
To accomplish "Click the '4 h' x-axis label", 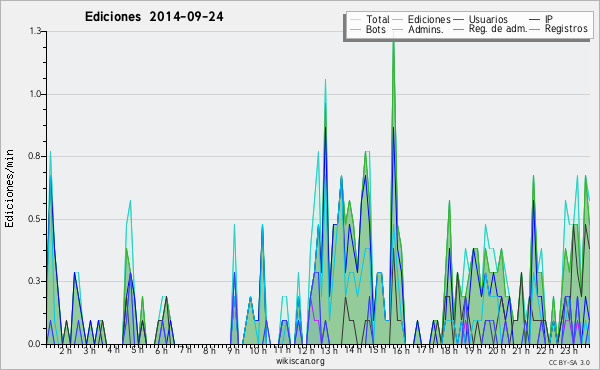I will click(x=113, y=350).
